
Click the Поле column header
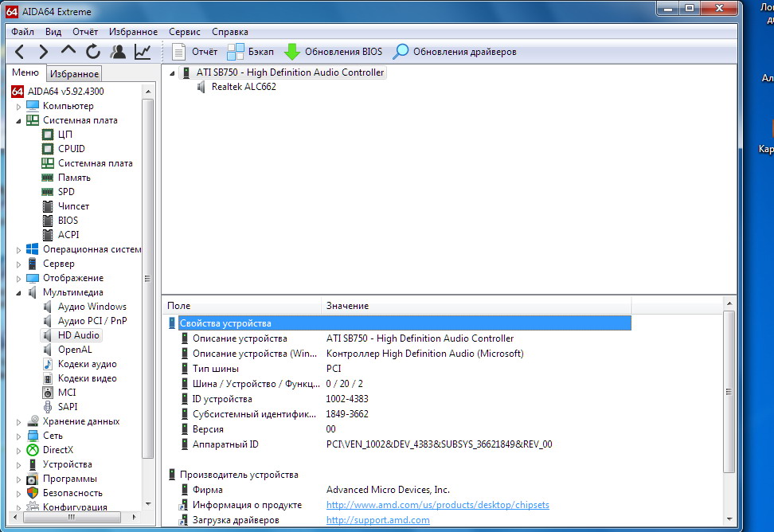tap(242, 306)
